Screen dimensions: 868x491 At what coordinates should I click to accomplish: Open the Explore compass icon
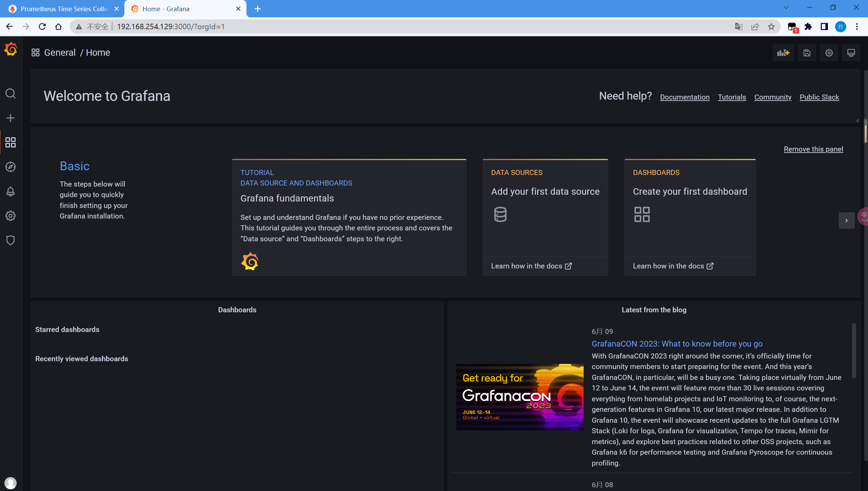11,167
